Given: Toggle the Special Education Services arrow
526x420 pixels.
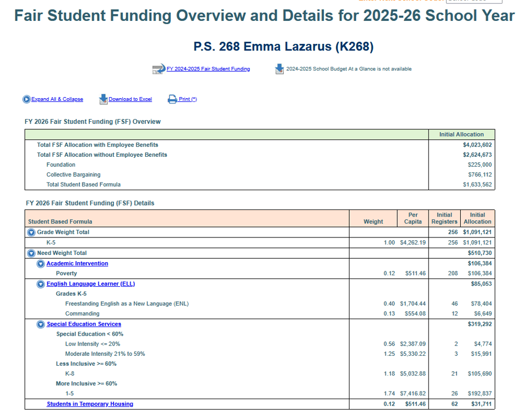Looking at the screenshot, I should [41, 325].
